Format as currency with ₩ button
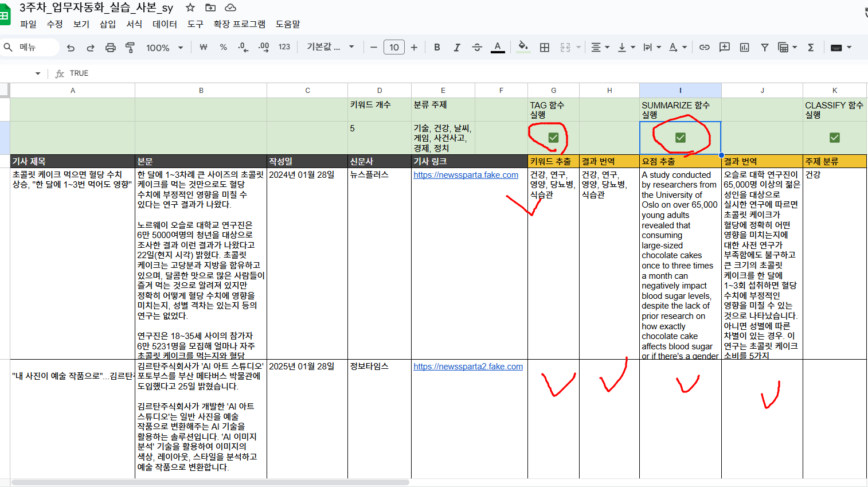This screenshot has width=868, height=487. (x=203, y=47)
